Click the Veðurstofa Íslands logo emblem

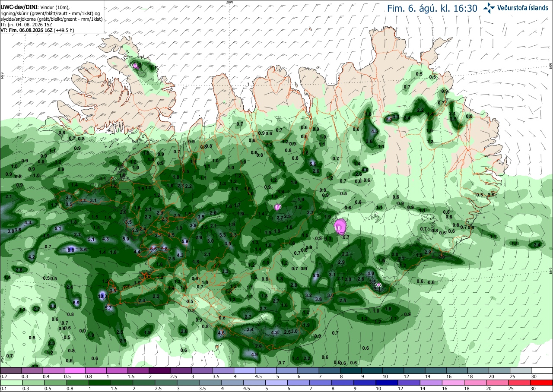tap(489, 7)
